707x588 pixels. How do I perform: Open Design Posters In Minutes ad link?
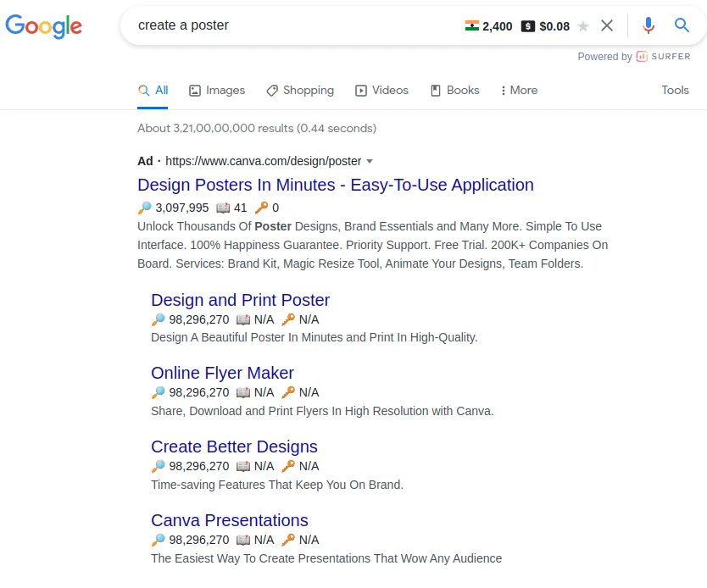tap(335, 185)
